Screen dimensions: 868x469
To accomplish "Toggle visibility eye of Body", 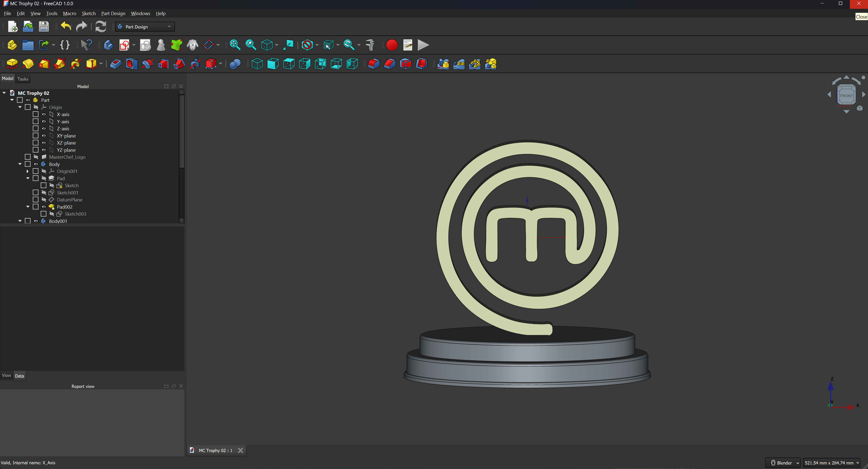I will [x=36, y=164].
